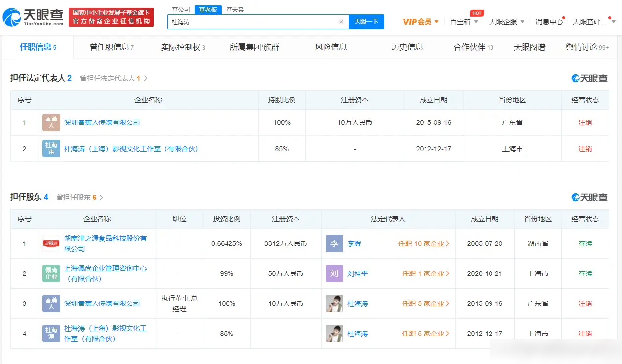Click 刘桂平's avatar icon

(x=334, y=273)
